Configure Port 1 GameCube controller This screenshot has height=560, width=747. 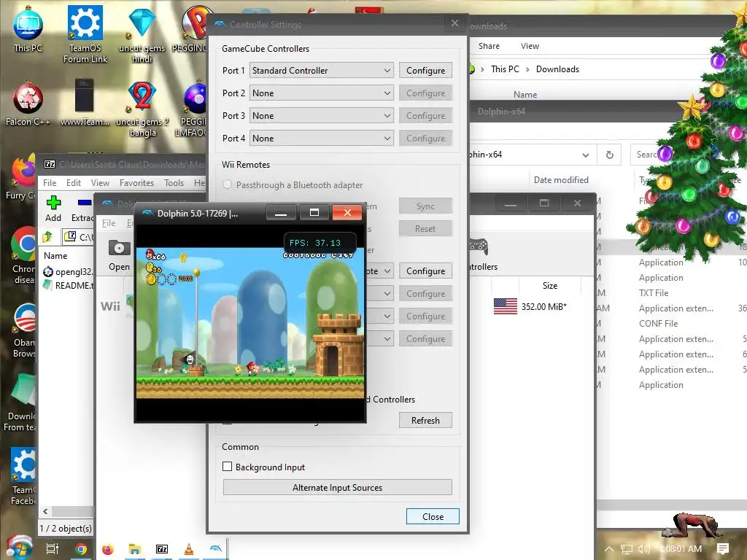425,71
